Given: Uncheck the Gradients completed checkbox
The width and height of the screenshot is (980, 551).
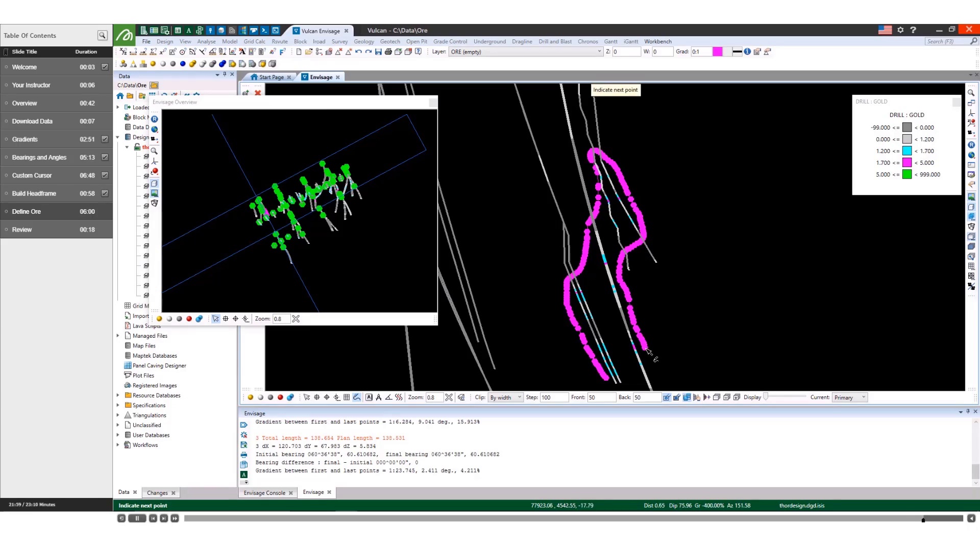Looking at the screenshot, I should point(104,139).
